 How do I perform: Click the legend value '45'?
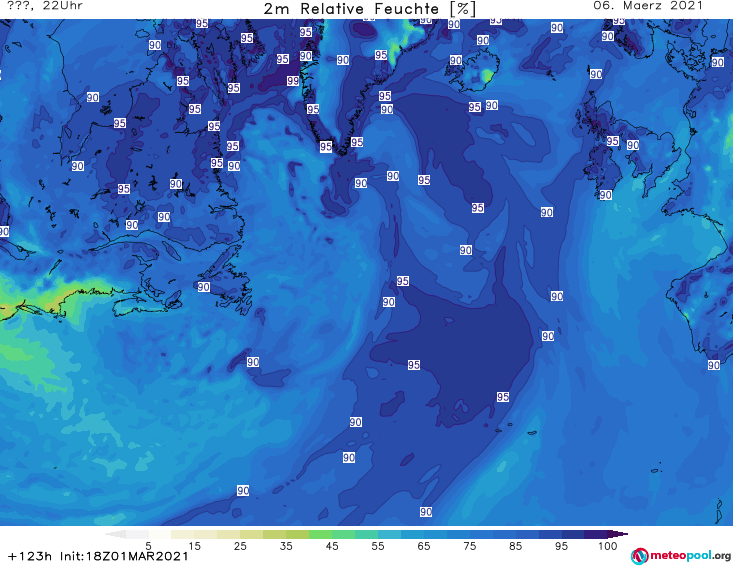[x=332, y=546]
